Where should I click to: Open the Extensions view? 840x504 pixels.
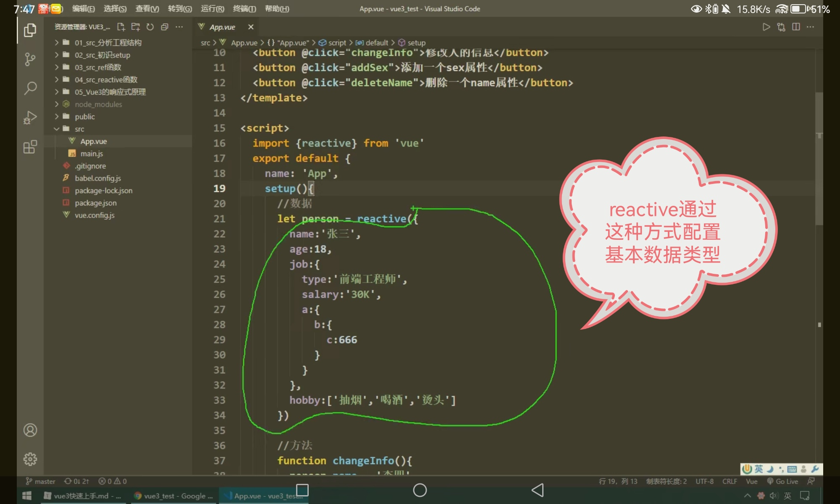click(x=30, y=147)
